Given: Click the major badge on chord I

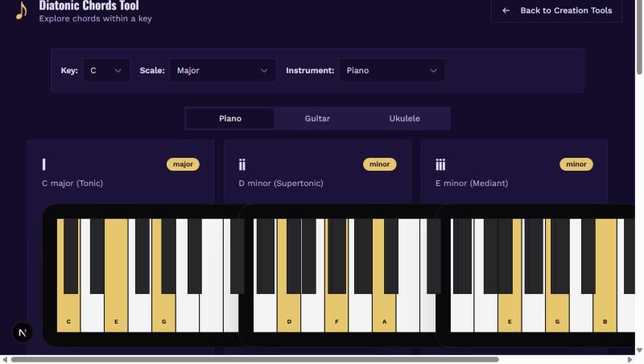Looking at the screenshot, I should (183, 164).
